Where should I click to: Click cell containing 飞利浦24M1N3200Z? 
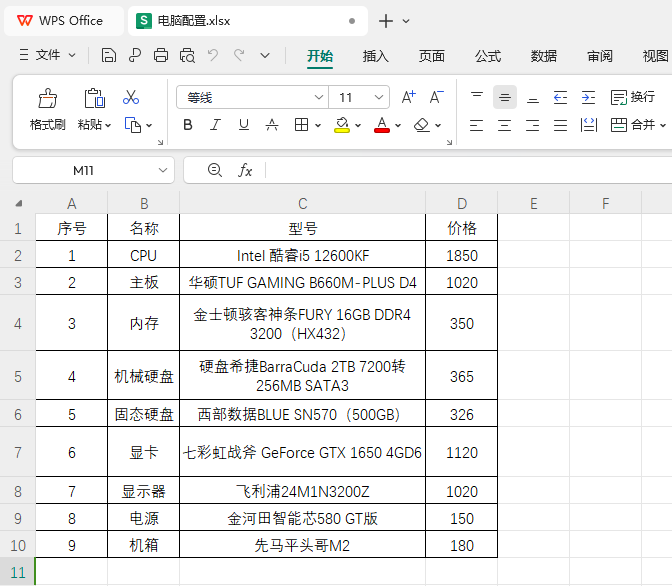[303, 491]
